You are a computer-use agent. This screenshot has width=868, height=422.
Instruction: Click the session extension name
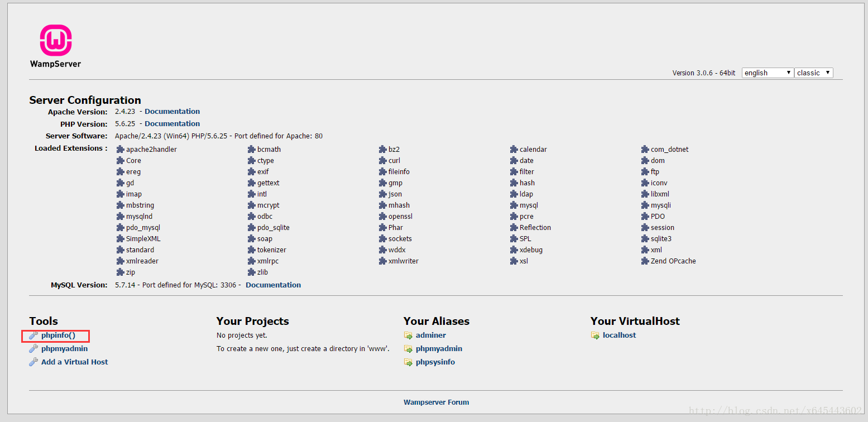pos(663,228)
